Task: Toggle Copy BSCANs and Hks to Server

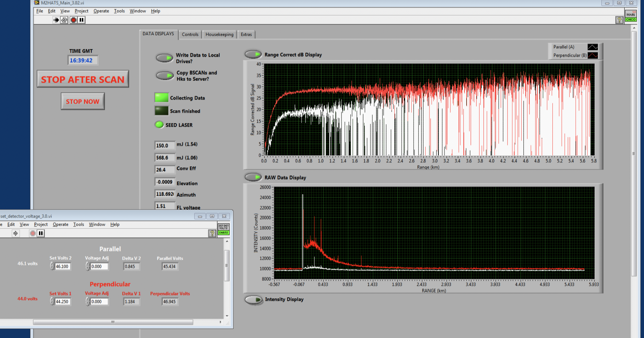Action: [164, 75]
